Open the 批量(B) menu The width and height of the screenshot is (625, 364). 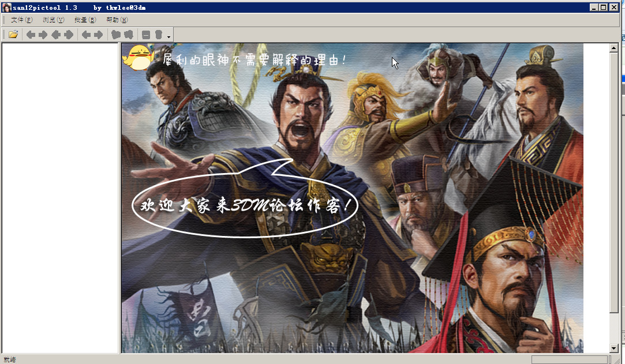tap(85, 20)
